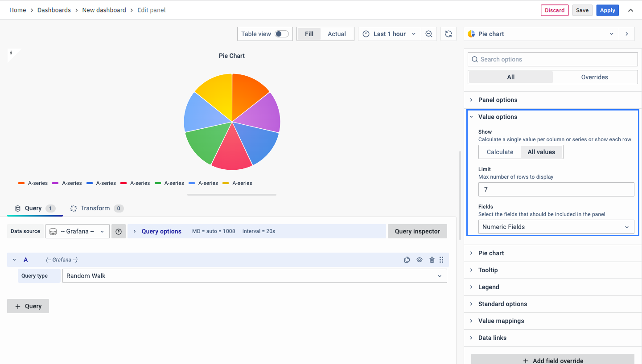
Task: Hide query A response with eye icon
Action: [420, 260]
